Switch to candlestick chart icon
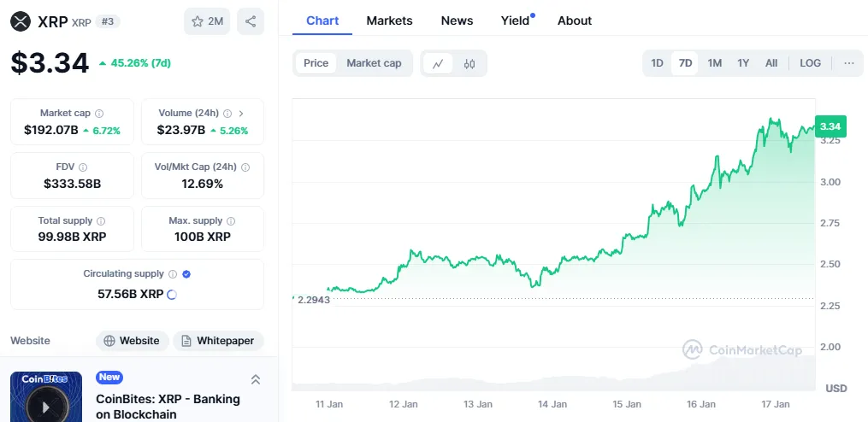868x422 pixels. pyautogui.click(x=469, y=63)
